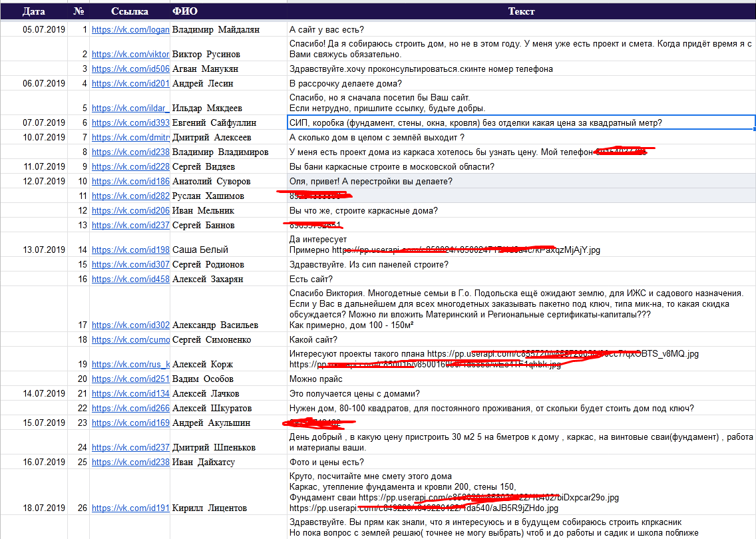This screenshot has width=756, height=539.
Task: Select cell 'Оля, привет! А перестройки вы делаете?'
Action: 521,181
